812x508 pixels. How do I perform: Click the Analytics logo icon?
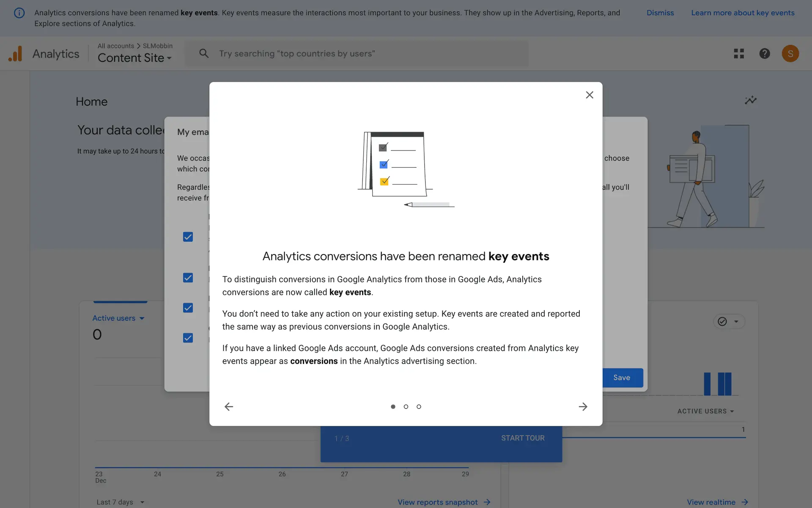click(15, 54)
